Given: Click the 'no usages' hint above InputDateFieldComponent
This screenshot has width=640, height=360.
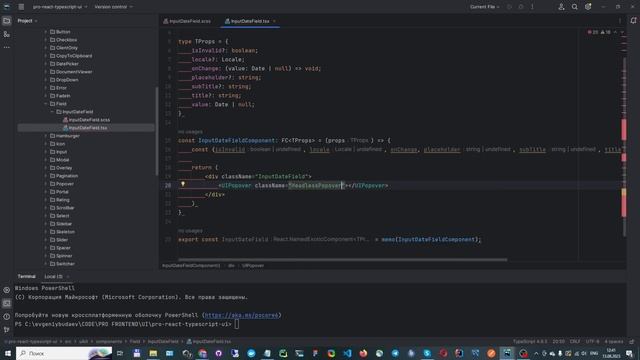Looking at the screenshot, I should (x=190, y=132).
